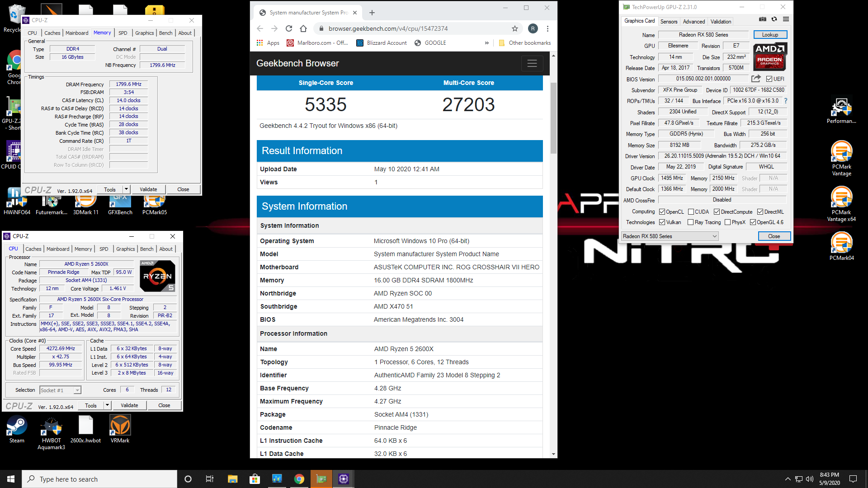The width and height of the screenshot is (868, 488).
Task: Click the Bus Interface question mark icon
Action: tap(785, 101)
